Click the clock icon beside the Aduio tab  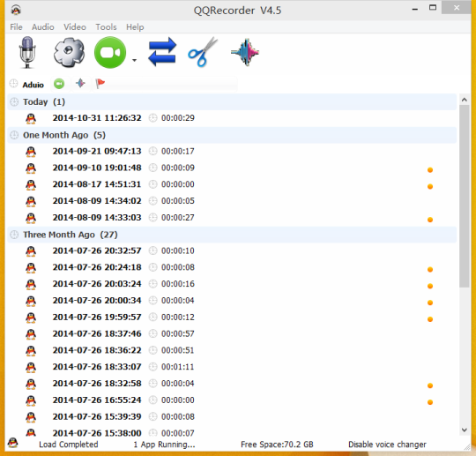pos(13,83)
